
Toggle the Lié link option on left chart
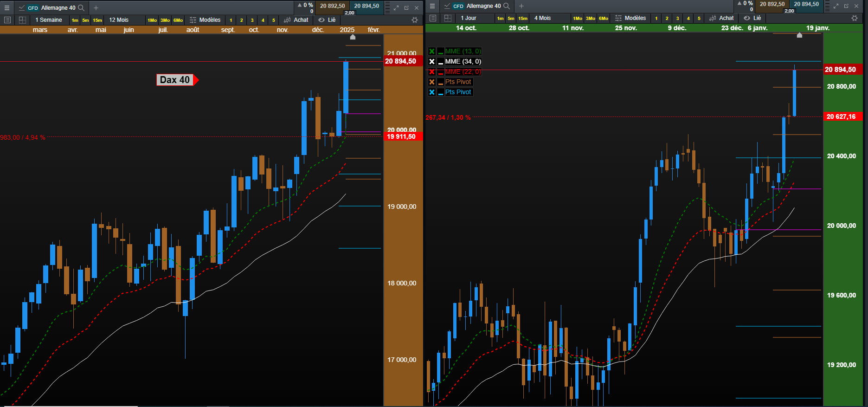click(x=327, y=20)
